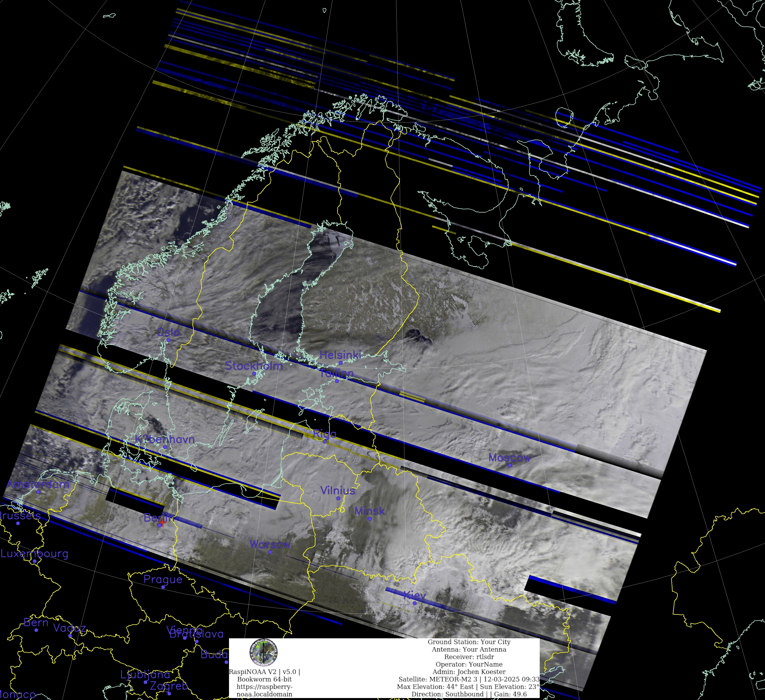Click the blue dot marker at Warsaw
This screenshot has width=765, height=700.
coord(270,552)
